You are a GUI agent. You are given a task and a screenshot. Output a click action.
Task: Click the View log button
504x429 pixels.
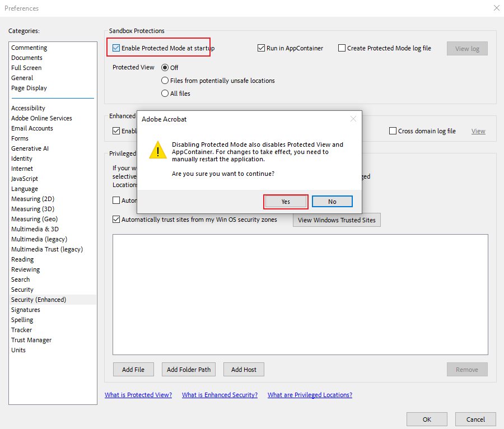click(x=467, y=48)
